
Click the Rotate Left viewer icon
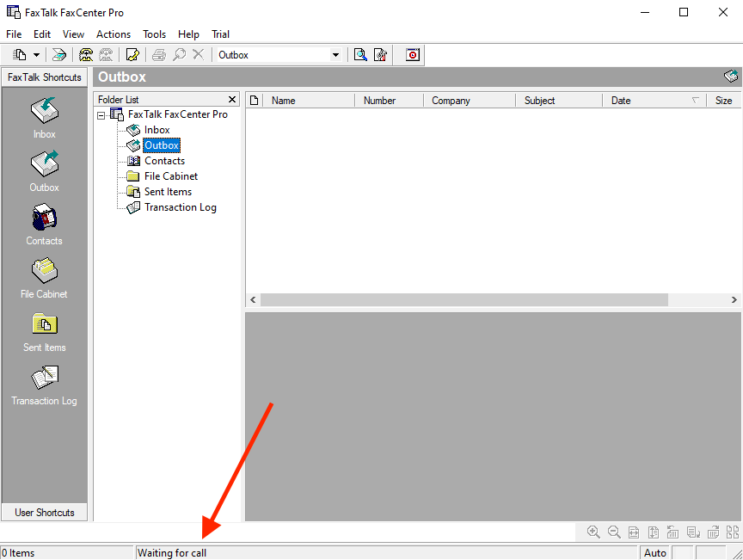click(x=672, y=532)
